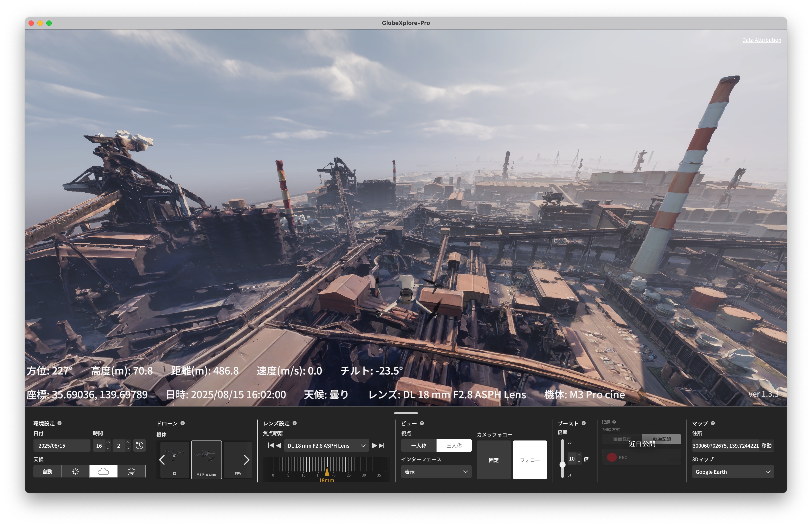Click the 移動 button next to address

pos(766,445)
